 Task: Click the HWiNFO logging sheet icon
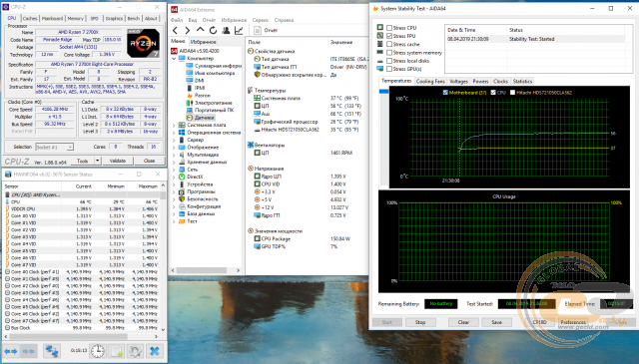pyautogui.click(x=117, y=351)
